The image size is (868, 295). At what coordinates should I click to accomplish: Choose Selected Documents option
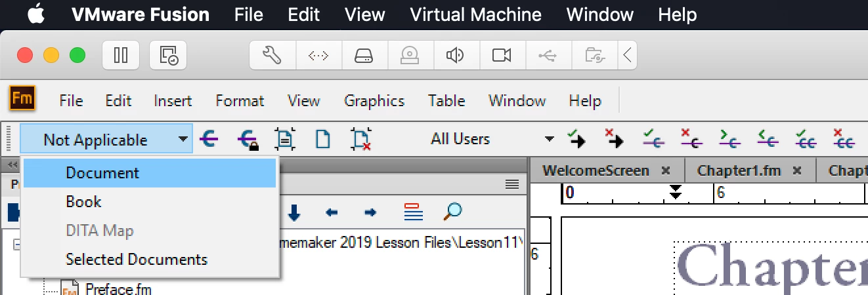click(x=150, y=260)
